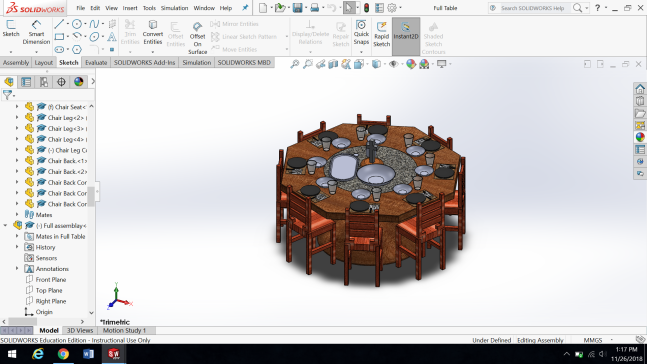Open the Tools menu
Image resolution: width=647 pixels, height=364 pixels.
click(149, 8)
